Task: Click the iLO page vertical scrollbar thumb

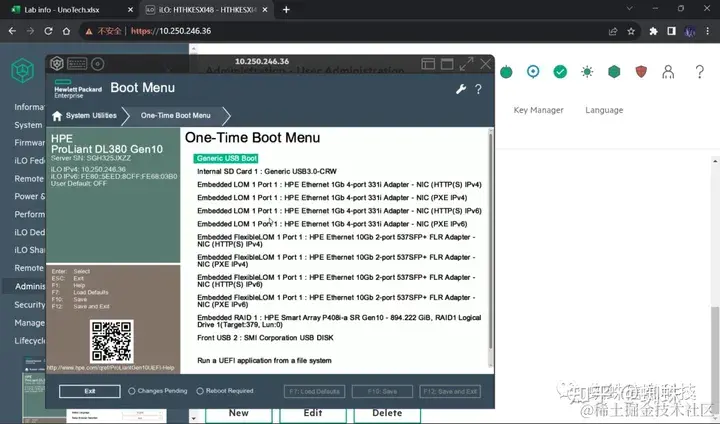Action: pos(715,358)
